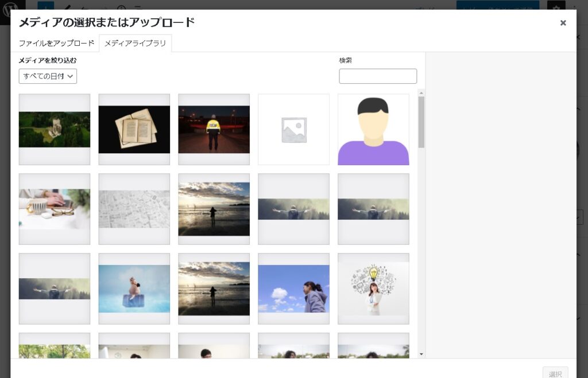Switch to ファイルをアップロード tab
This screenshot has height=378, width=588.
[x=56, y=44]
